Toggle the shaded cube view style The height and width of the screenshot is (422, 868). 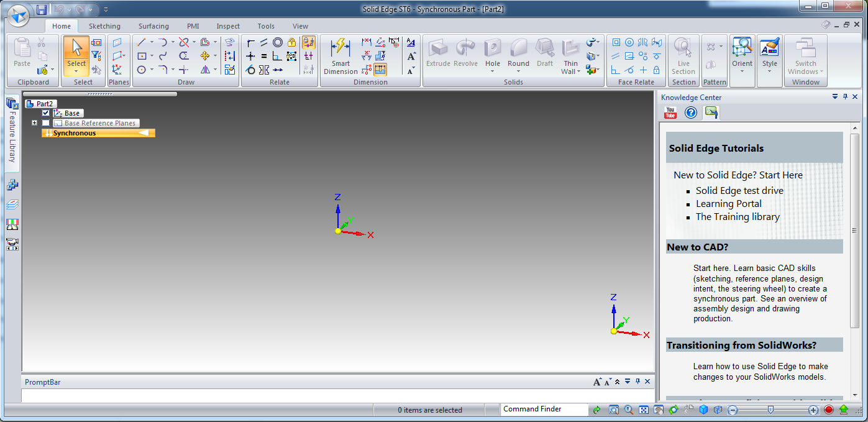click(x=703, y=410)
